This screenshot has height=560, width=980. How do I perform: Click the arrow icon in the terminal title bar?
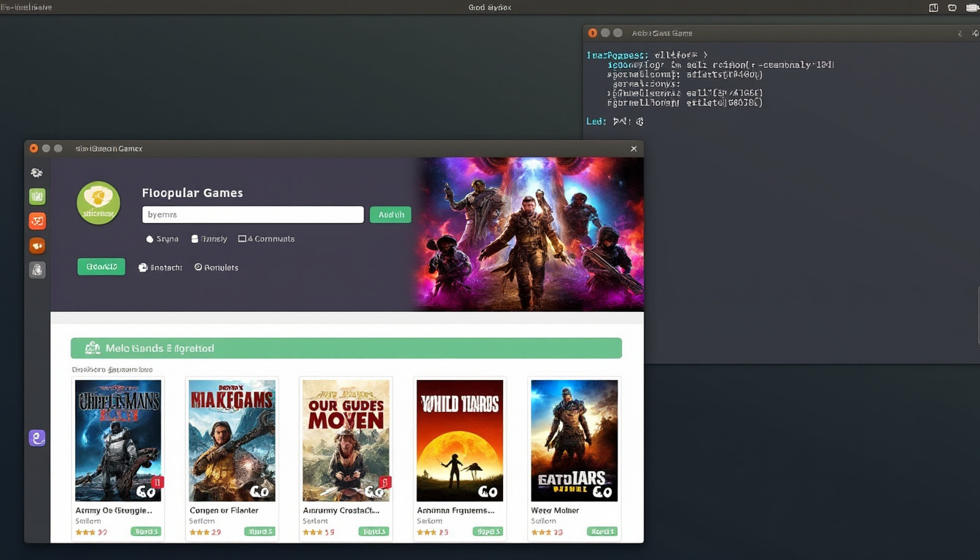960,34
